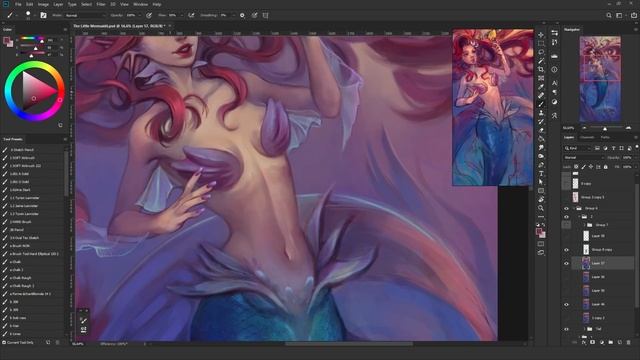This screenshot has width=640, height=360.
Task: Delete the selected layer with trash icon
Action: pyautogui.click(x=629, y=342)
